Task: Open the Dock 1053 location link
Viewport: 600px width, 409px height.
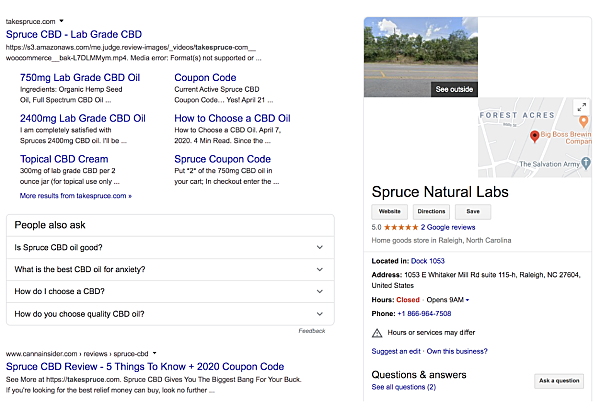Action: coord(428,261)
